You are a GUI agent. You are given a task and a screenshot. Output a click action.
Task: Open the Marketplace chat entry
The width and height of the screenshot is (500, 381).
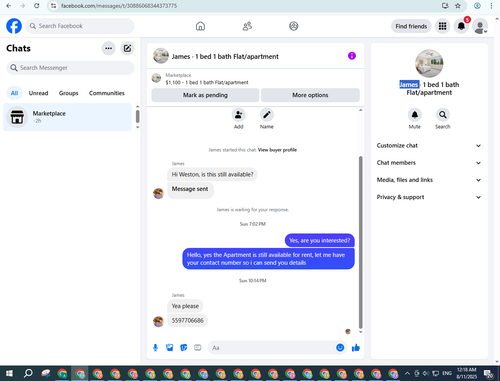pos(68,117)
